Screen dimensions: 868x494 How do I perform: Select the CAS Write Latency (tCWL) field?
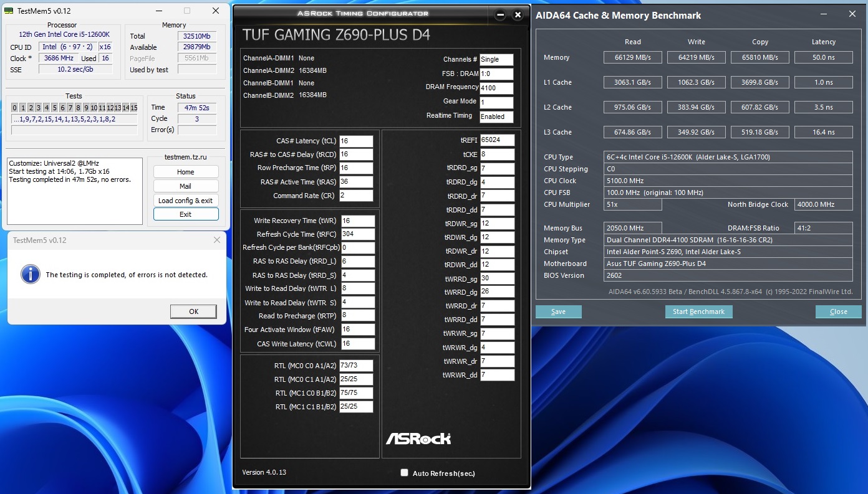tap(358, 344)
